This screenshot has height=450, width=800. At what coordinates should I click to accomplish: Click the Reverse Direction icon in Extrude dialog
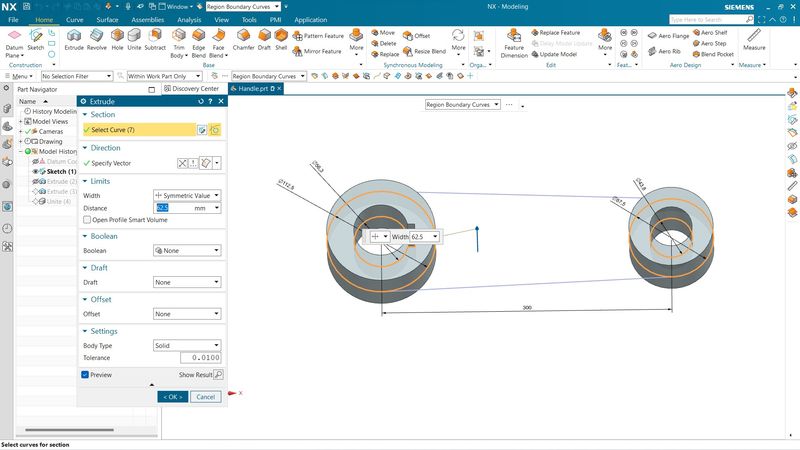[183, 163]
